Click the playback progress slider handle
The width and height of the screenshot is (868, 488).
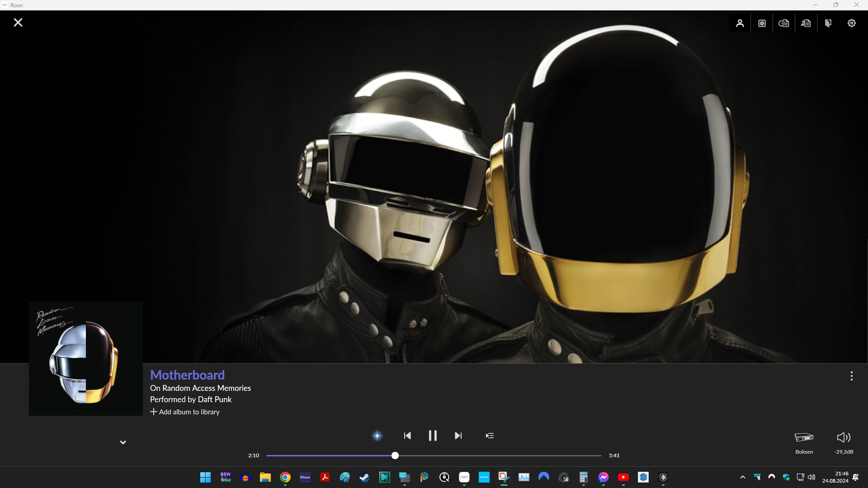pos(395,455)
